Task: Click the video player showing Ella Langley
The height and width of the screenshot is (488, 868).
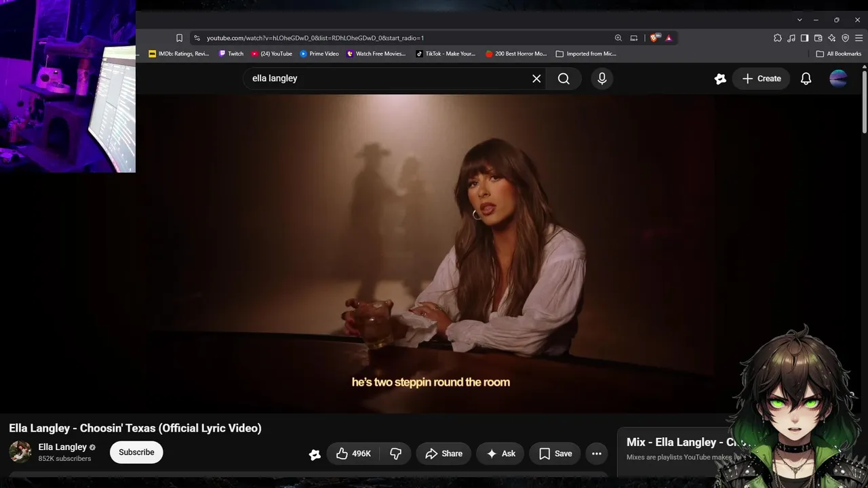Action: tap(431, 253)
